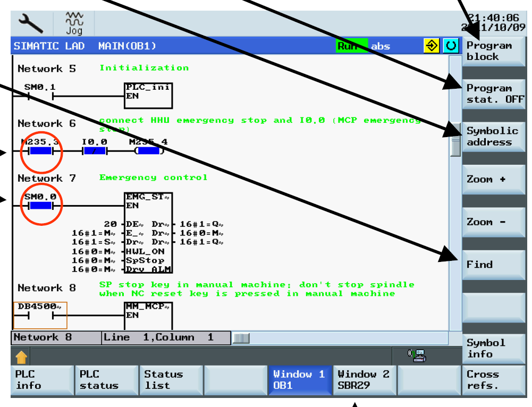Click the MAIN(OB1) title text
532x407 pixels.
[x=127, y=46]
